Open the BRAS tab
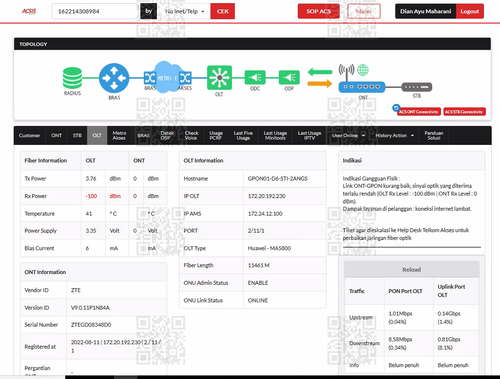Viewport: 500px width, 379px height. point(143,135)
